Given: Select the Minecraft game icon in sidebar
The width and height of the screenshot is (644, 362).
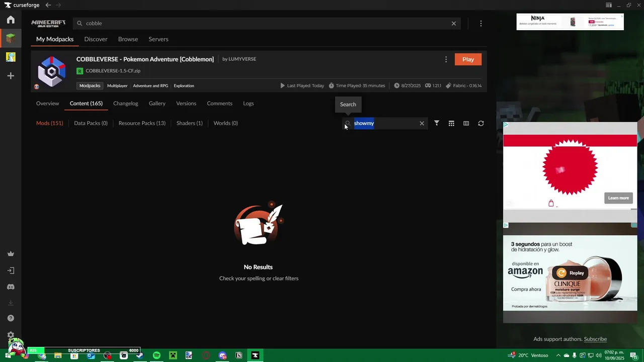Looking at the screenshot, I should coord(11,38).
